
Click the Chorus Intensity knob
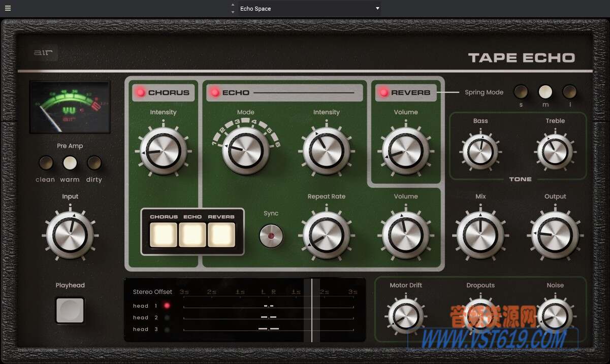(x=163, y=151)
